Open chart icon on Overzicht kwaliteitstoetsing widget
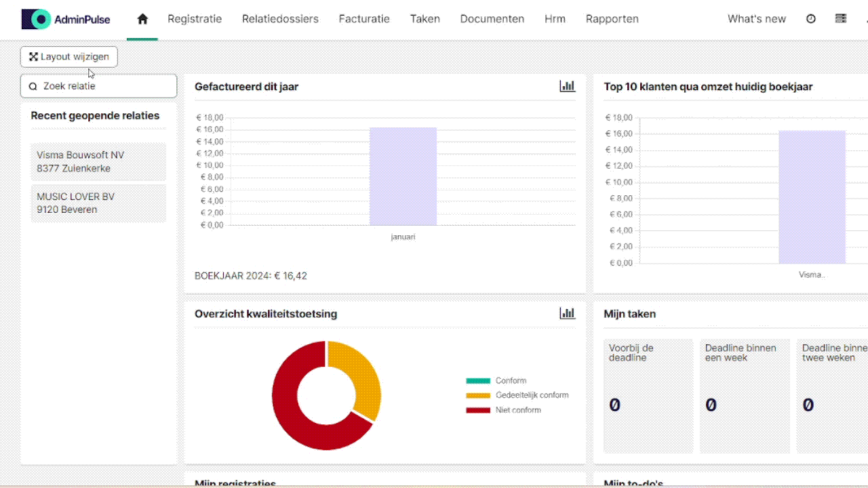 (567, 313)
